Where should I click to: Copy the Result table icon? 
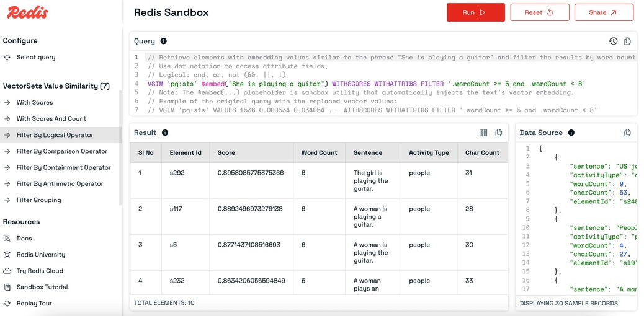click(499, 133)
